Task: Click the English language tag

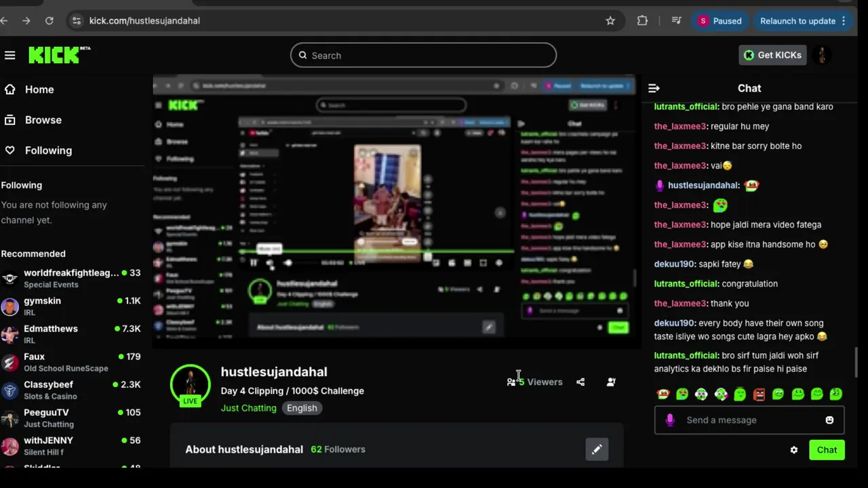Action: [302, 408]
